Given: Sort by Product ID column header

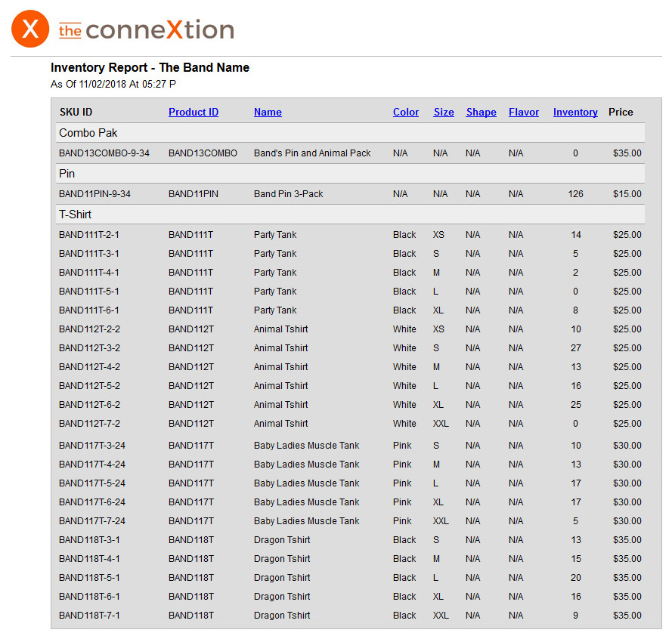Looking at the screenshot, I should pyautogui.click(x=194, y=113).
